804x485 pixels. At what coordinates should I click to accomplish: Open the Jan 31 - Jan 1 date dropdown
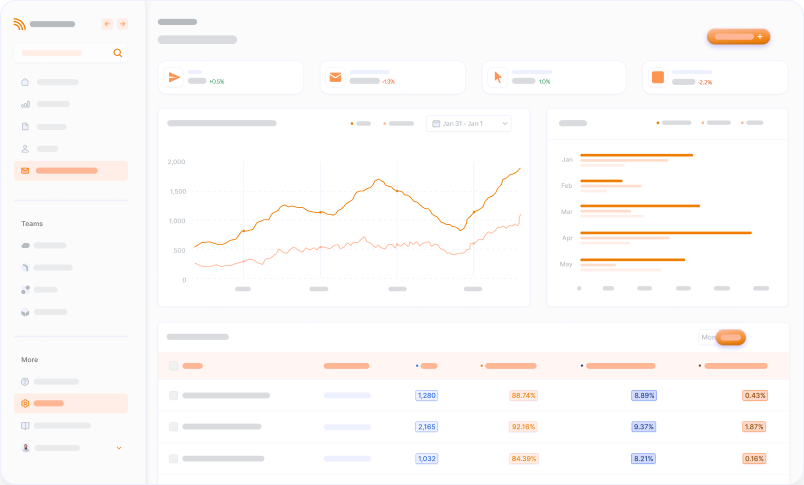click(x=469, y=124)
